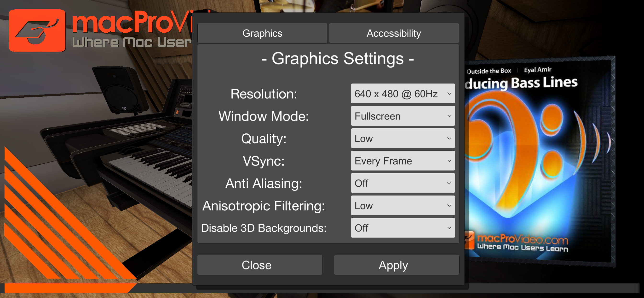Open the Resolution dropdown
Image resolution: width=644 pixels, height=298 pixels.
(x=403, y=94)
